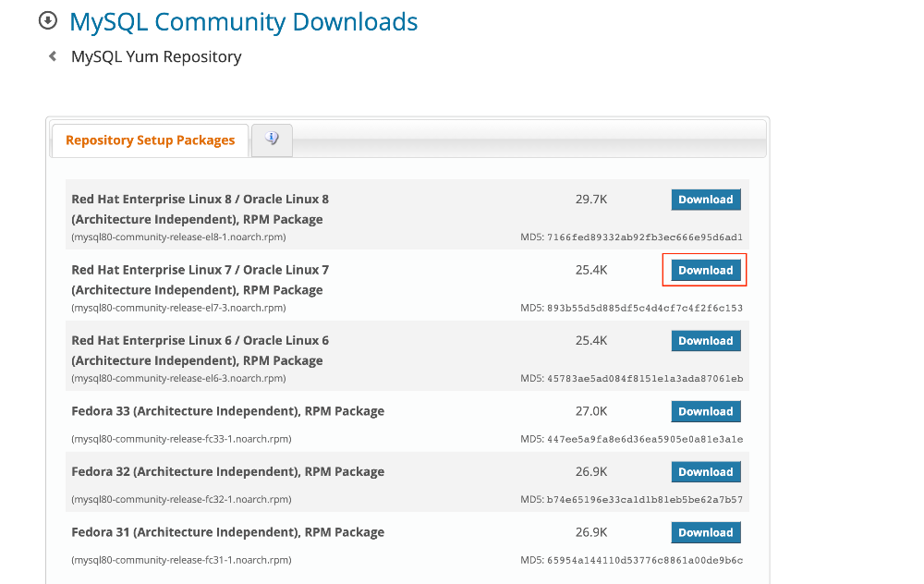Screen dimensions: 924x584
Task: Click the MD5 hash starting with 45783ae5
Action: (645, 379)
